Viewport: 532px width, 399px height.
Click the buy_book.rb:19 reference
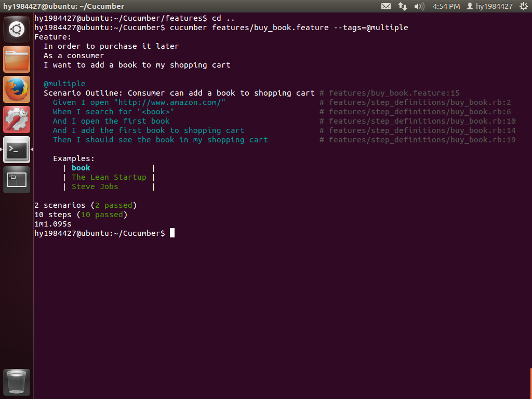coord(418,140)
